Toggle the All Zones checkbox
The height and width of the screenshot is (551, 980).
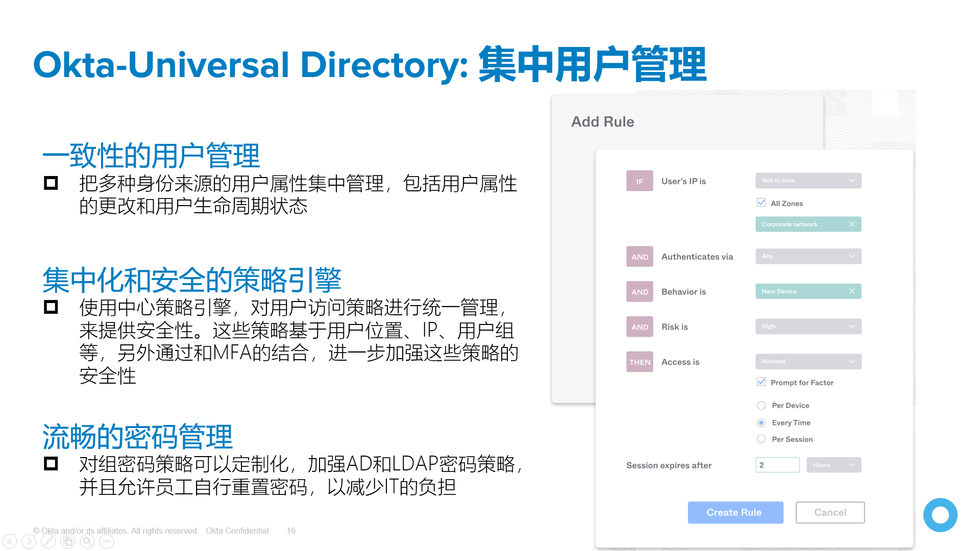pyautogui.click(x=761, y=203)
